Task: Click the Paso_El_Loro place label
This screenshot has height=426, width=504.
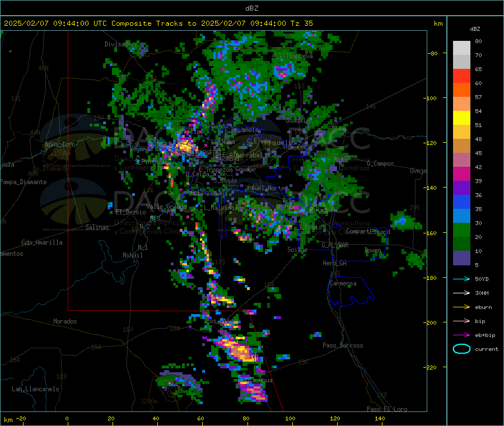Action: point(387,409)
